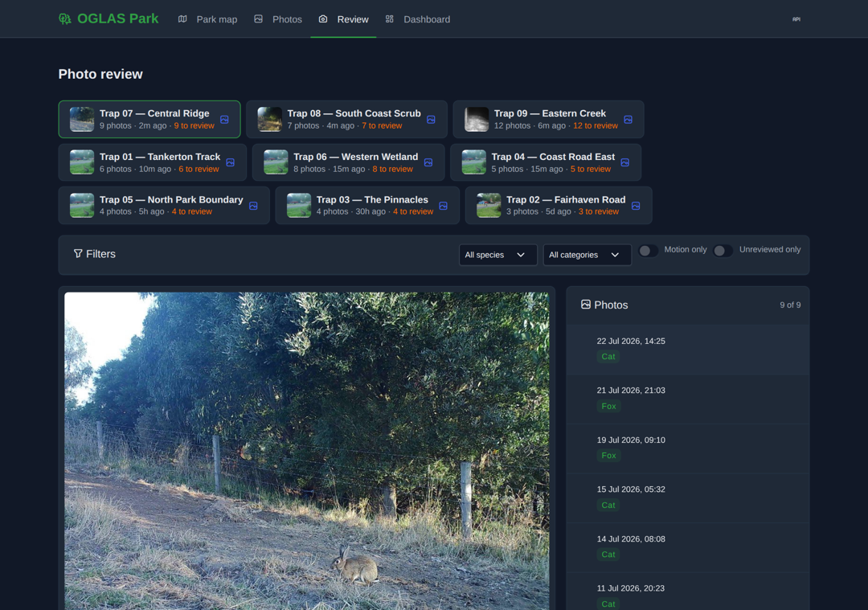This screenshot has height=610, width=868.
Task: Click the image icon on Trap 07 card
Action: point(224,120)
